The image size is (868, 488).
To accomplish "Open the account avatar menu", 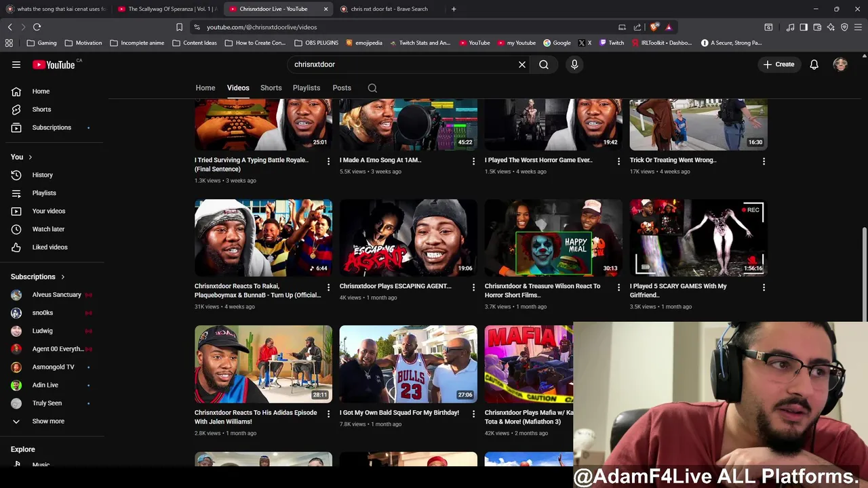I will pos(840,64).
